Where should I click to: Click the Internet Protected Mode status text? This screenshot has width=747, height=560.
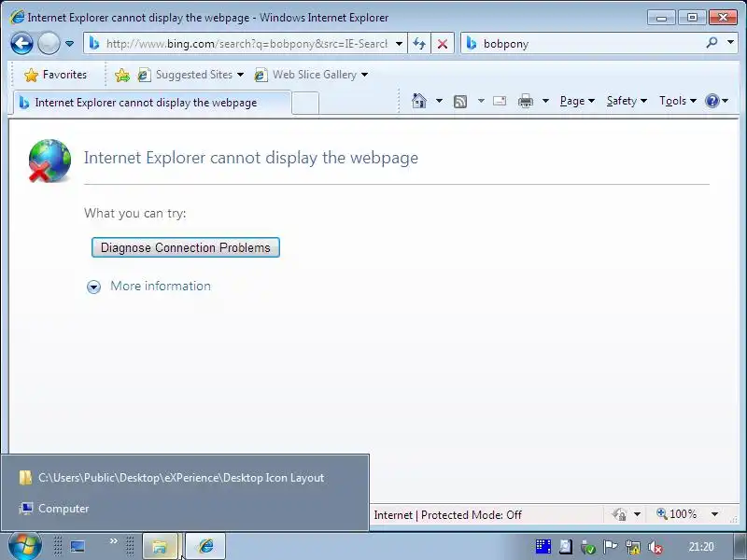click(x=448, y=515)
